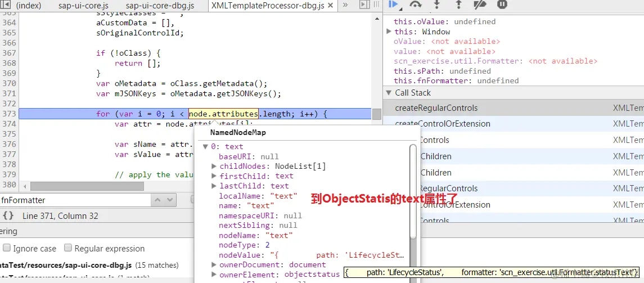Expand 'this: Window' watch entry
Viewport: 644px width, 283px height.
389,31
